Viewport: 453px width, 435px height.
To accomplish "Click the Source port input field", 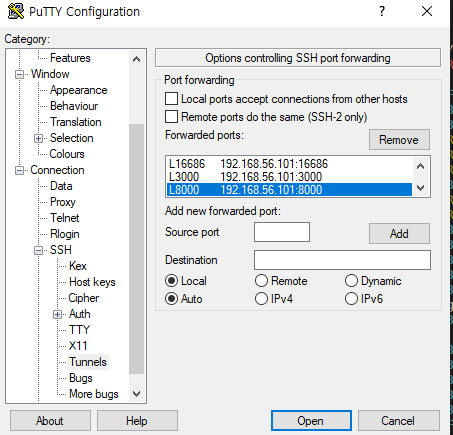I will [282, 232].
